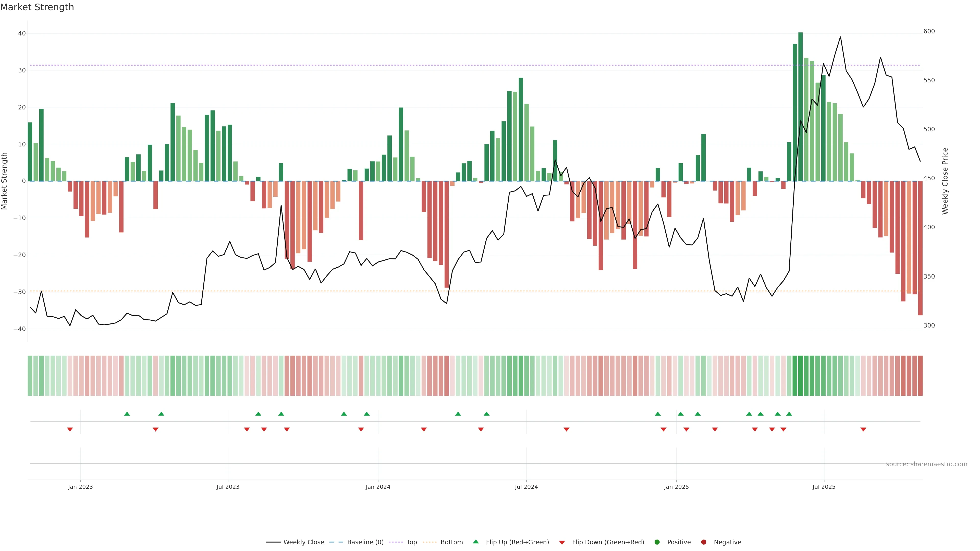Click the last flip down marker after Jul 2025
This screenshot has height=551, width=980.
[x=863, y=429]
